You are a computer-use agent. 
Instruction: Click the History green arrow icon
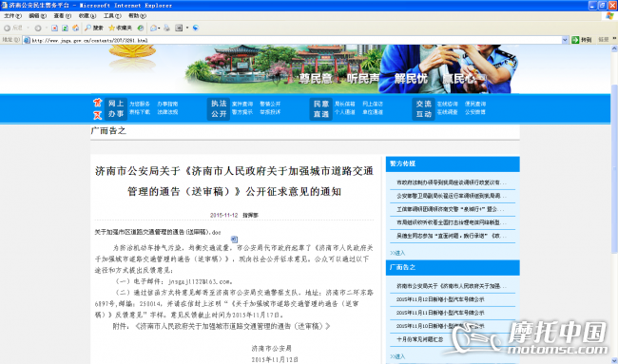141,28
